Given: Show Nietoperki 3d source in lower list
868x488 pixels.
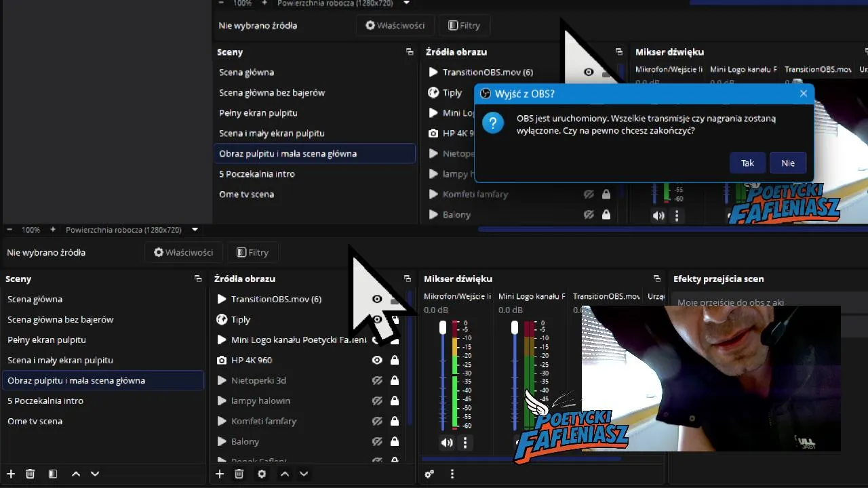Looking at the screenshot, I should tap(377, 380).
